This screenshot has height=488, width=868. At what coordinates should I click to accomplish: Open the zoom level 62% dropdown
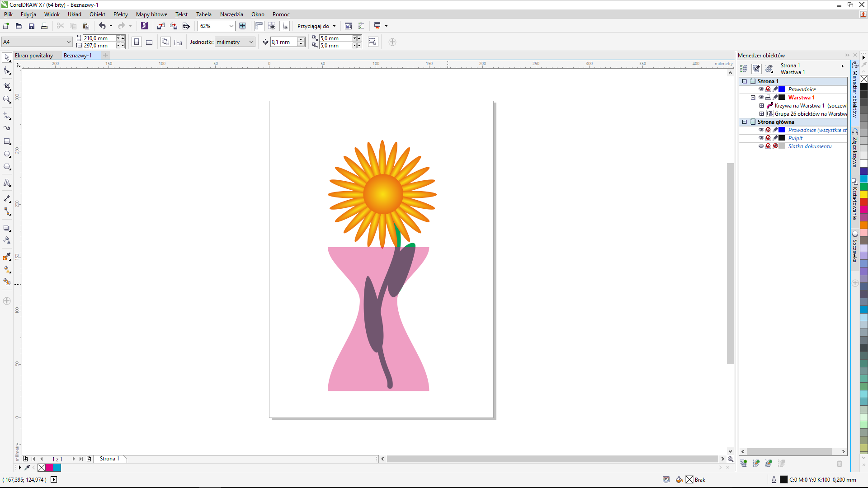coord(231,26)
